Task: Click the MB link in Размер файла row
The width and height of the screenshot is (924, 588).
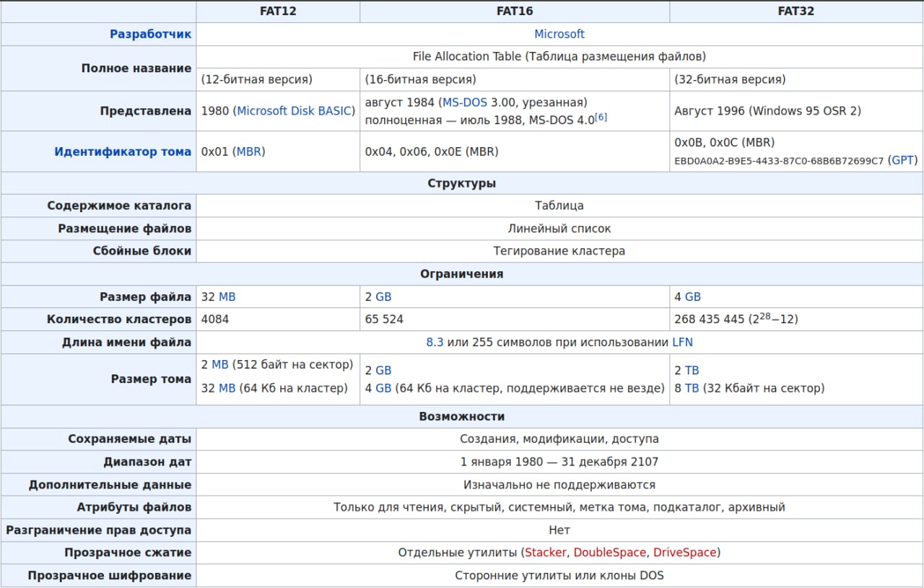Action: [x=227, y=297]
